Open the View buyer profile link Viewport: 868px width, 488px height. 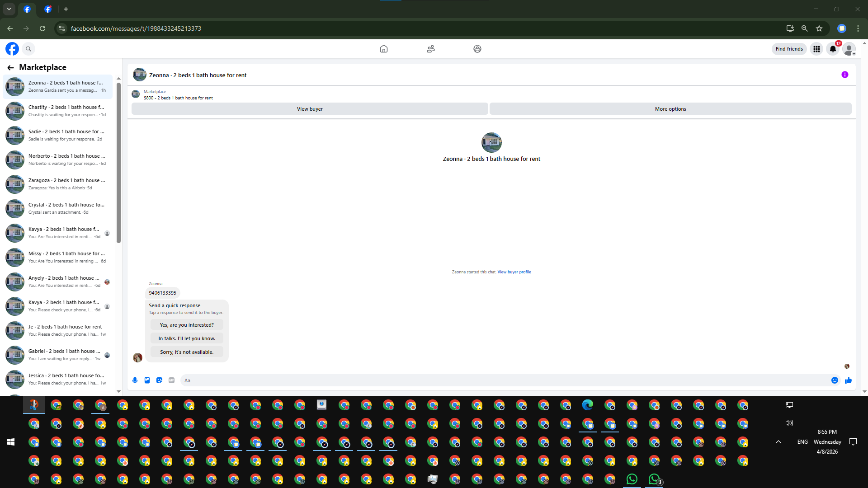coord(514,272)
